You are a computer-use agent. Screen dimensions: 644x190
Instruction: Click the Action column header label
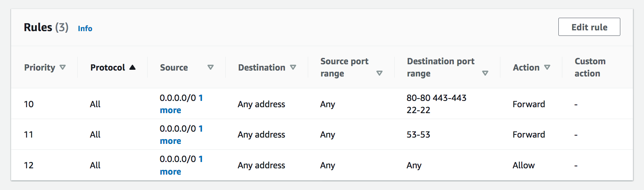point(526,67)
